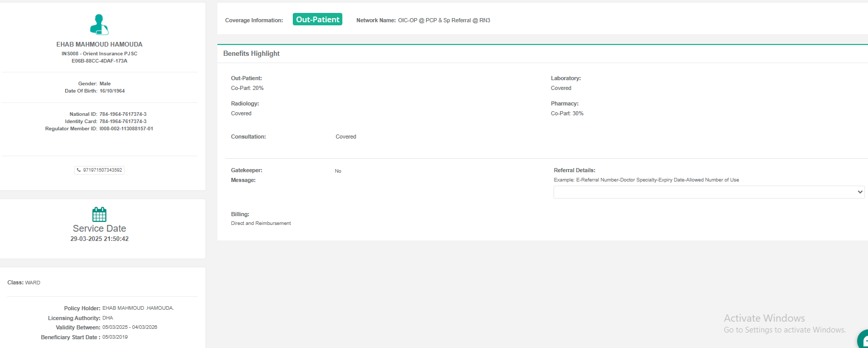Click the Benefits Highlight section header
The image size is (868, 348).
pos(251,54)
